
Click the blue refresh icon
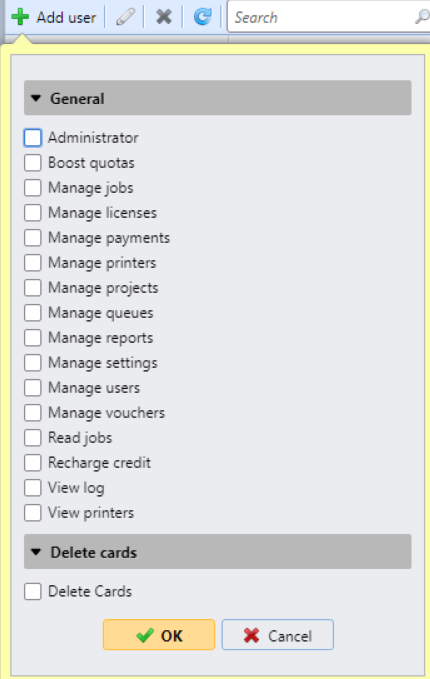coord(202,17)
